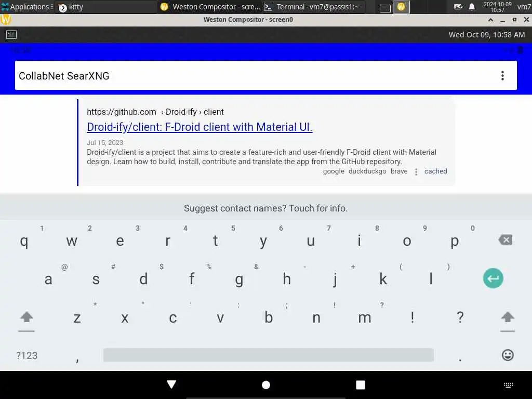Tap the Android back navigation triangle
Image resolution: width=532 pixels, height=399 pixels.
pos(171,384)
